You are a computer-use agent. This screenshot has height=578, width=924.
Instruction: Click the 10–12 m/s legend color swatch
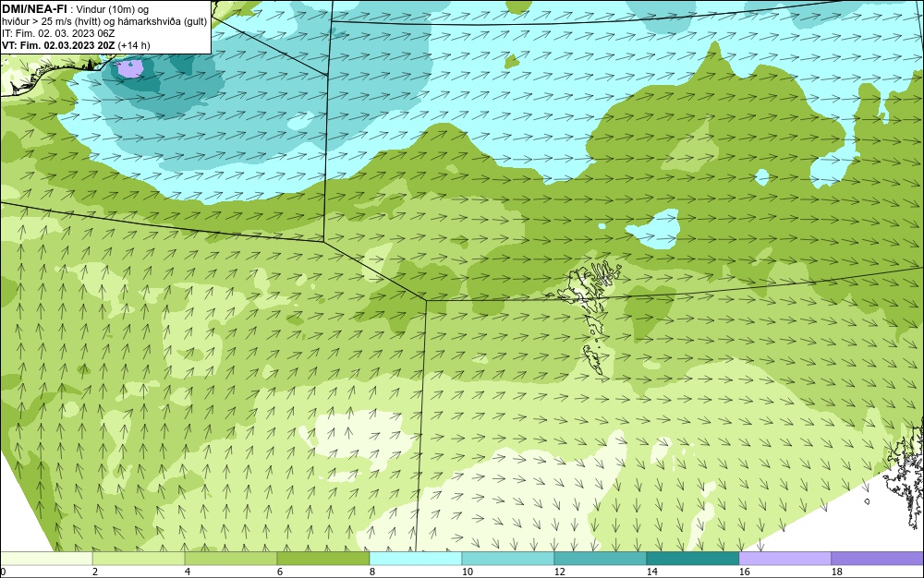(508, 559)
